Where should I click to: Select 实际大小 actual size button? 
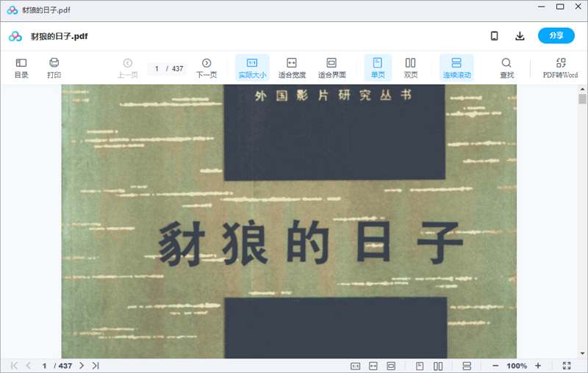(252, 68)
